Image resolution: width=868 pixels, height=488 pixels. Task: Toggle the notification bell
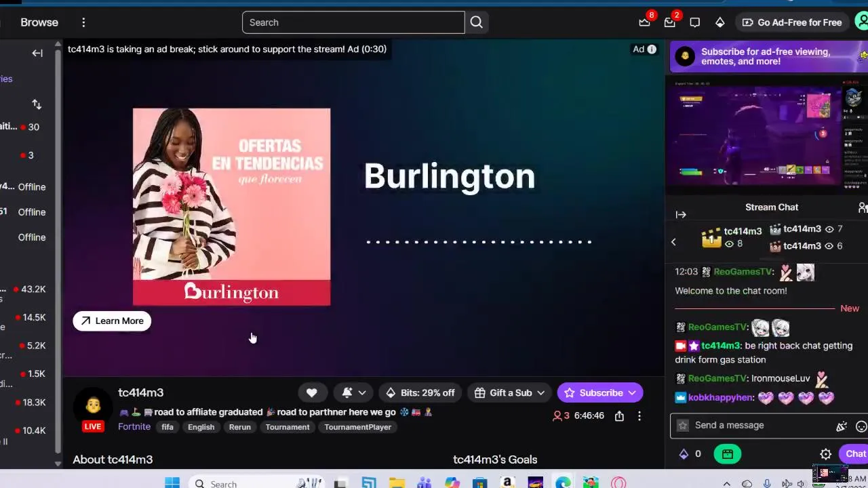[347, 392]
